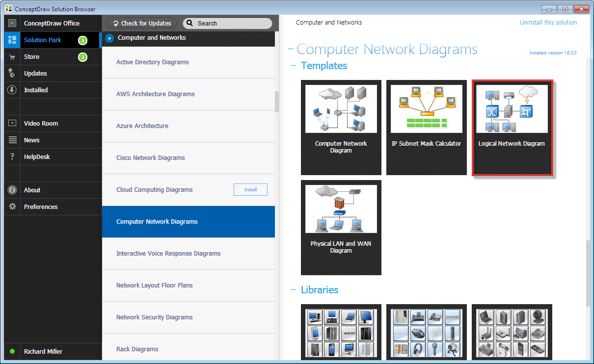The image size is (594, 364).
Task: Select Computer Network Diagrams item
Action: click(x=189, y=222)
